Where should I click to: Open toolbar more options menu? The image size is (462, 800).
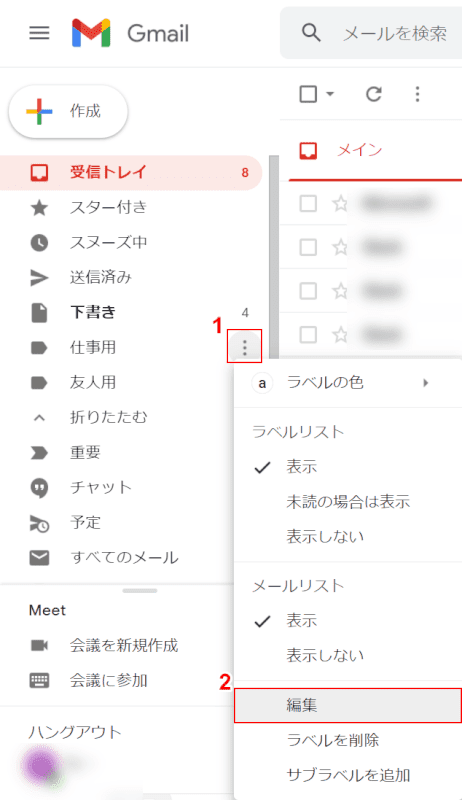(418, 94)
